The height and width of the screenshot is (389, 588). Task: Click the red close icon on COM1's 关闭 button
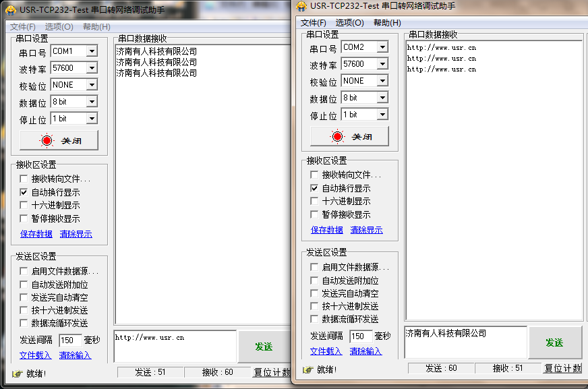[46, 141]
